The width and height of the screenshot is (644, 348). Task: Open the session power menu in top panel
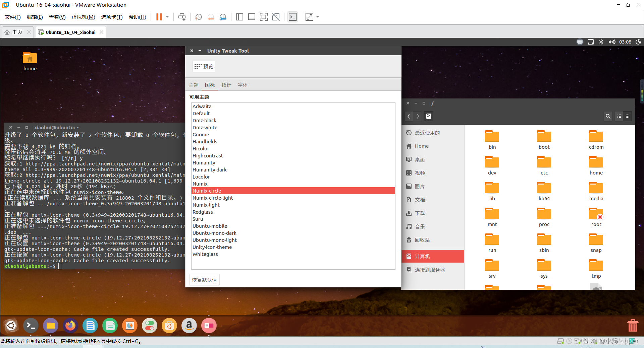(x=639, y=42)
